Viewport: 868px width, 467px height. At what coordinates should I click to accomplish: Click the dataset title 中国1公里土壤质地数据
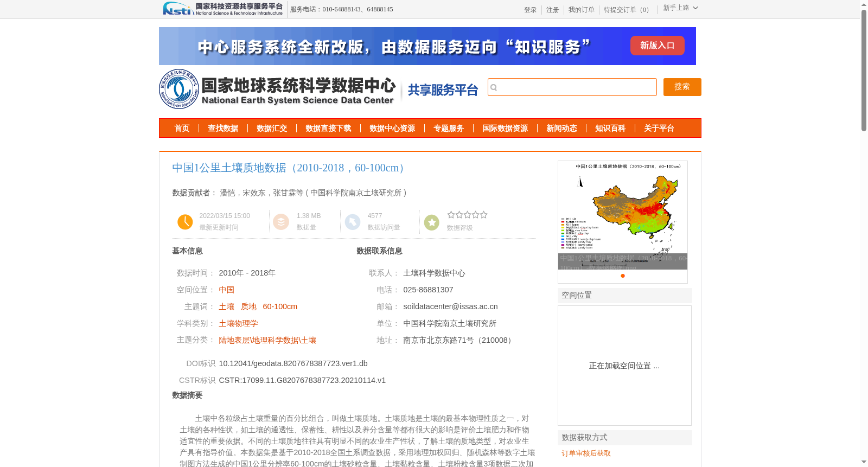pyautogui.click(x=288, y=168)
